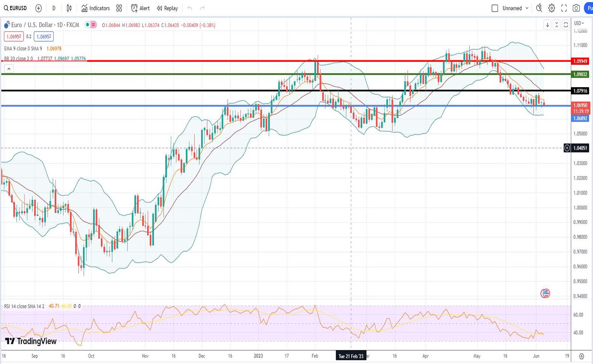Click the economic events flag icon on chart
This screenshot has width=593, height=364.
click(545, 293)
